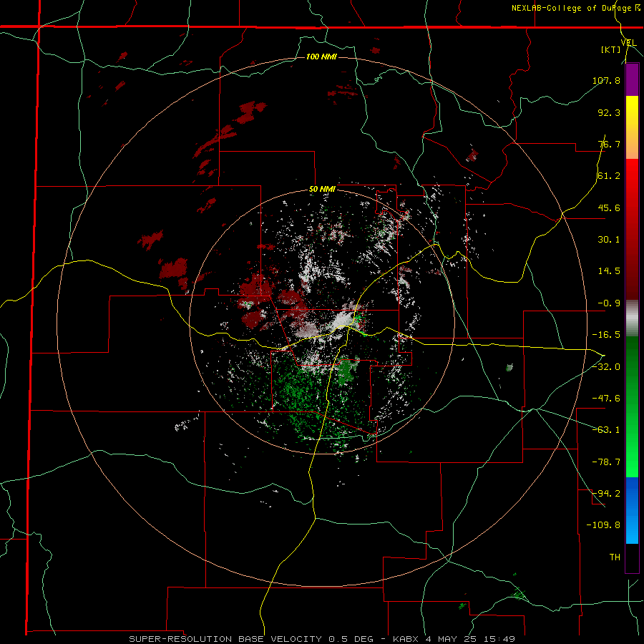Select the 61.2 scale value
Viewport: 644px width, 644px height.
point(609,176)
